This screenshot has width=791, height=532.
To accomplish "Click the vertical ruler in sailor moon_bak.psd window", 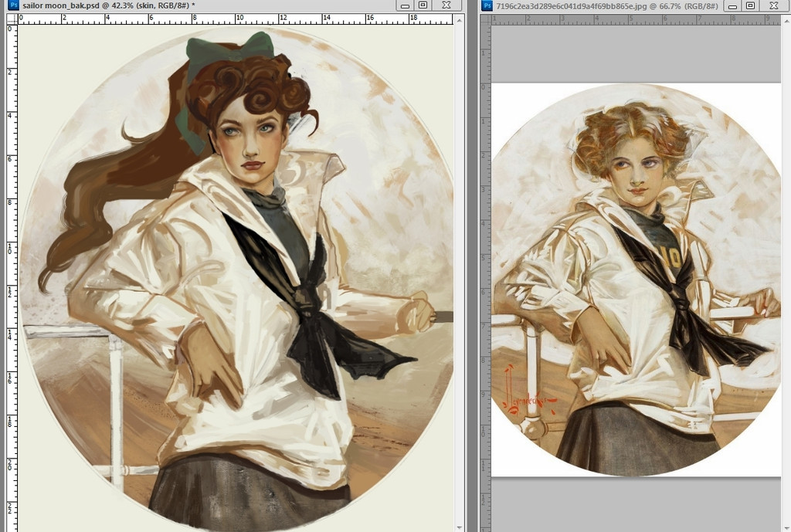I will click(x=12, y=278).
